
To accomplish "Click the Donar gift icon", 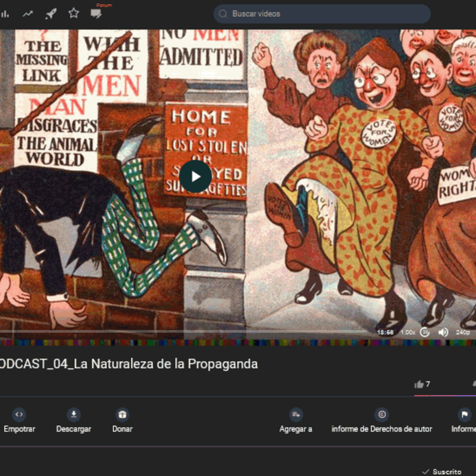I will [122, 414].
